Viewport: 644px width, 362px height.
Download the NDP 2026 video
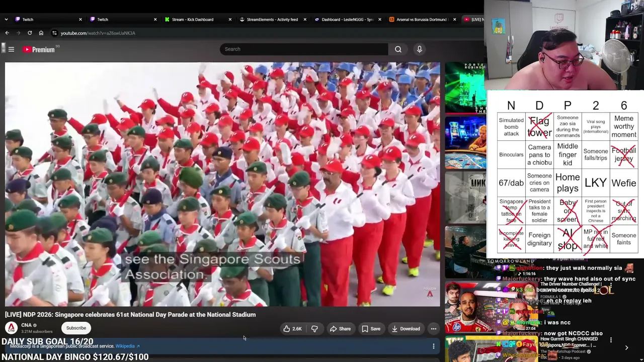click(x=406, y=329)
